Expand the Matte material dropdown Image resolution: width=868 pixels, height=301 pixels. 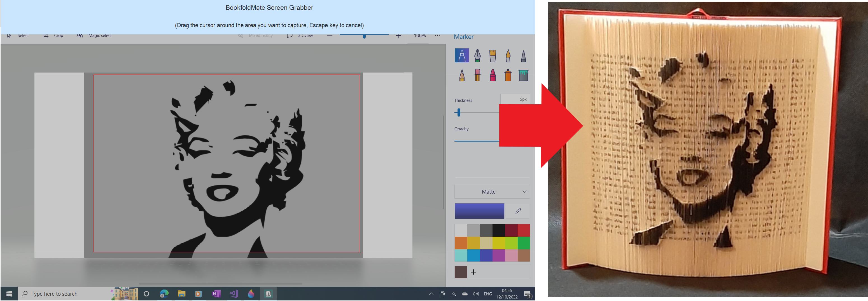pyautogui.click(x=492, y=192)
